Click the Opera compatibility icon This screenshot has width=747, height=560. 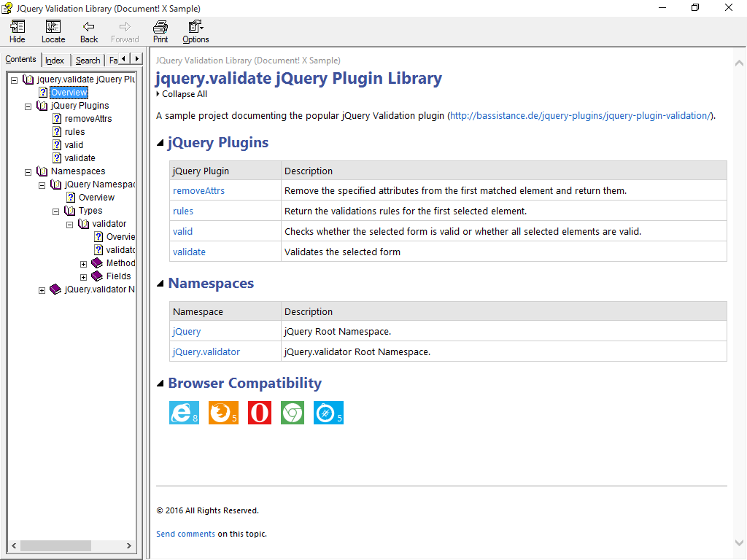click(260, 413)
